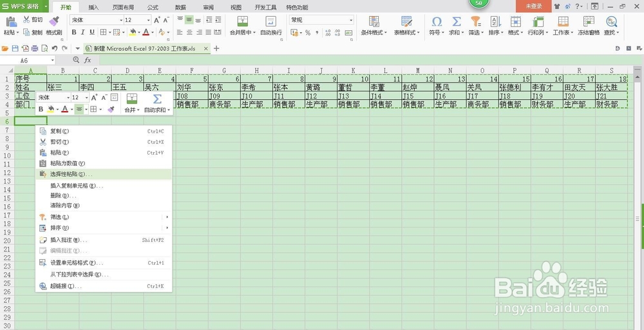The width and height of the screenshot is (644, 330).
Task: Click the export to PDF icon
Action: tap(25, 48)
